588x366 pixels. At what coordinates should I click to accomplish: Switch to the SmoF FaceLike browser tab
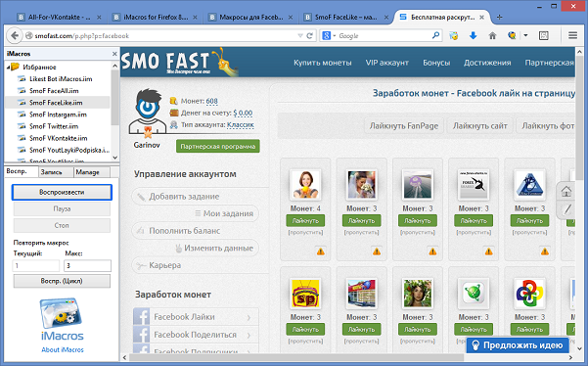(x=346, y=18)
